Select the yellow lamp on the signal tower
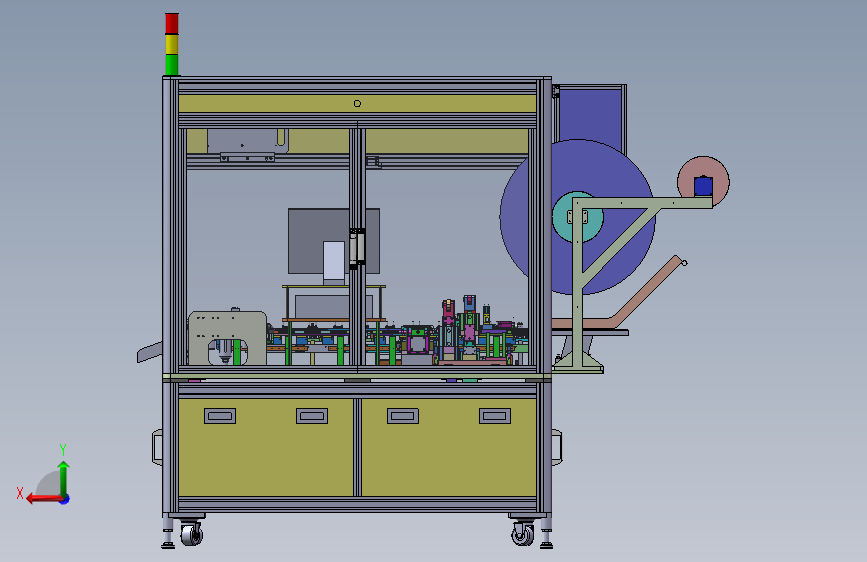 pyautogui.click(x=171, y=44)
